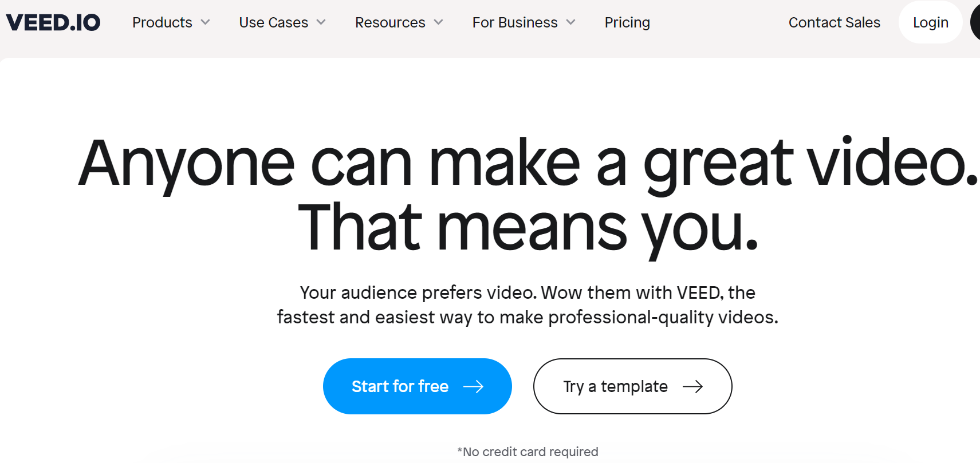
Task: Click the dark button right of Login
Action: (x=975, y=22)
